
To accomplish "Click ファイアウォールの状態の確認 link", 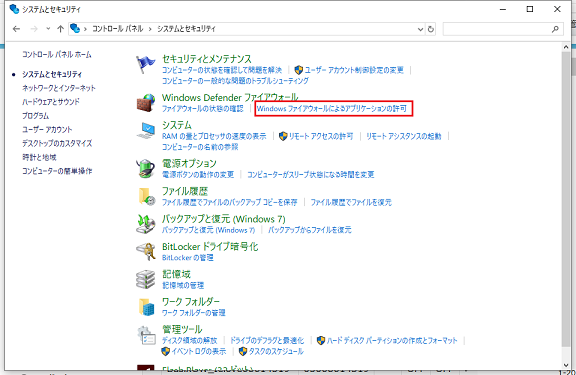I will pyautogui.click(x=203, y=109).
